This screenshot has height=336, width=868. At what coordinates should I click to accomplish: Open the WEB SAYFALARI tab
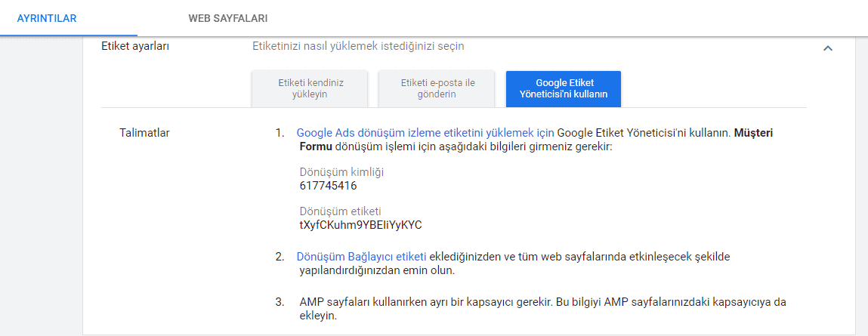click(228, 18)
